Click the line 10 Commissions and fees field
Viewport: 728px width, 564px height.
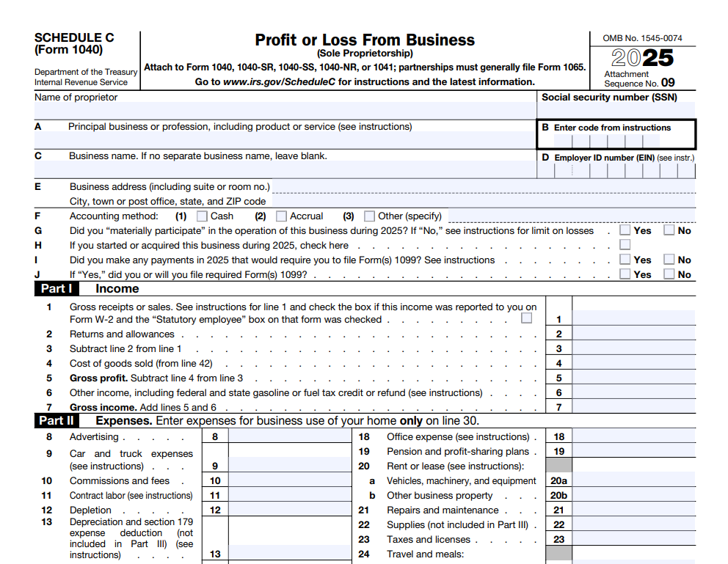tap(290, 480)
